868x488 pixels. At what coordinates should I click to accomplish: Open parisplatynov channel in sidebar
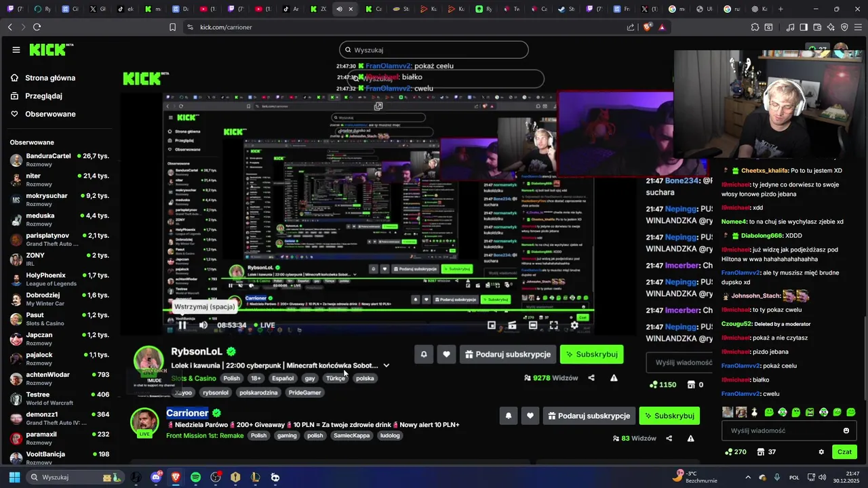(x=60, y=239)
